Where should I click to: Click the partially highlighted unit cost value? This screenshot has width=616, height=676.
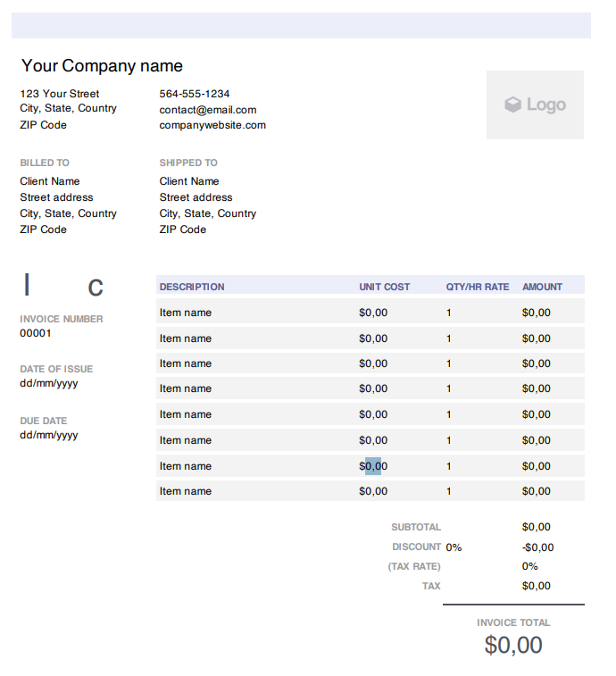pyautogui.click(x=373, y=466)
